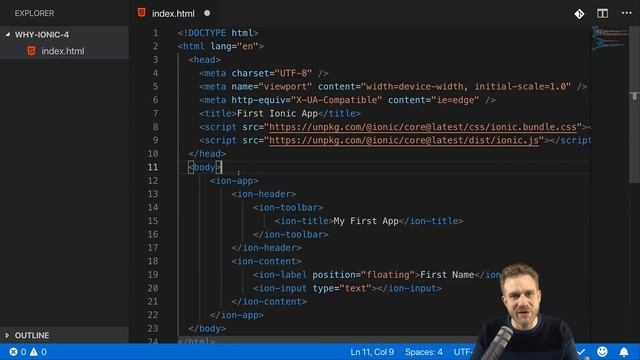Open index.html in the Explorer tree
The width and height of the screenshot is (640, 360).
click(x=64, y=51)
